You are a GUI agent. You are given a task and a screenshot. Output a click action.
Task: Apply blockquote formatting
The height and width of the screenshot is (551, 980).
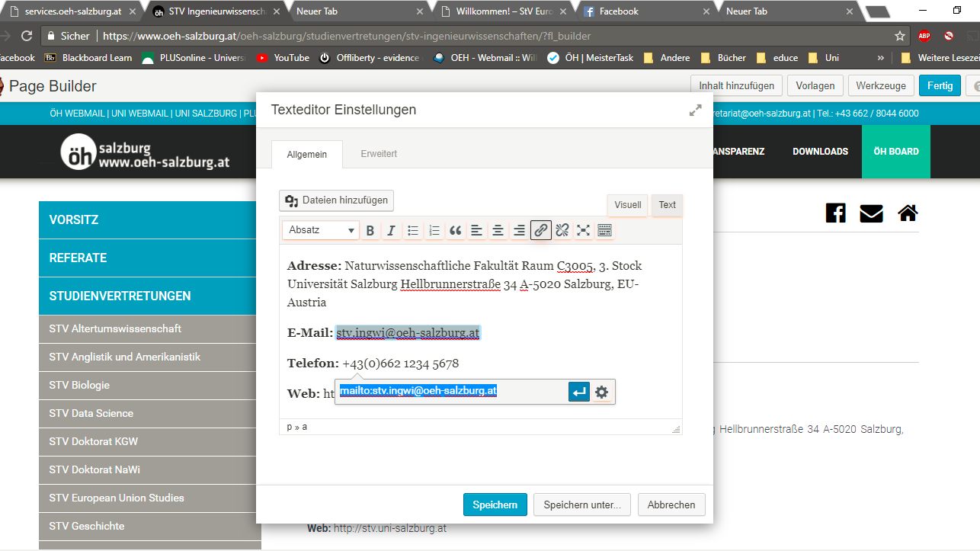[x=456, y=230]
